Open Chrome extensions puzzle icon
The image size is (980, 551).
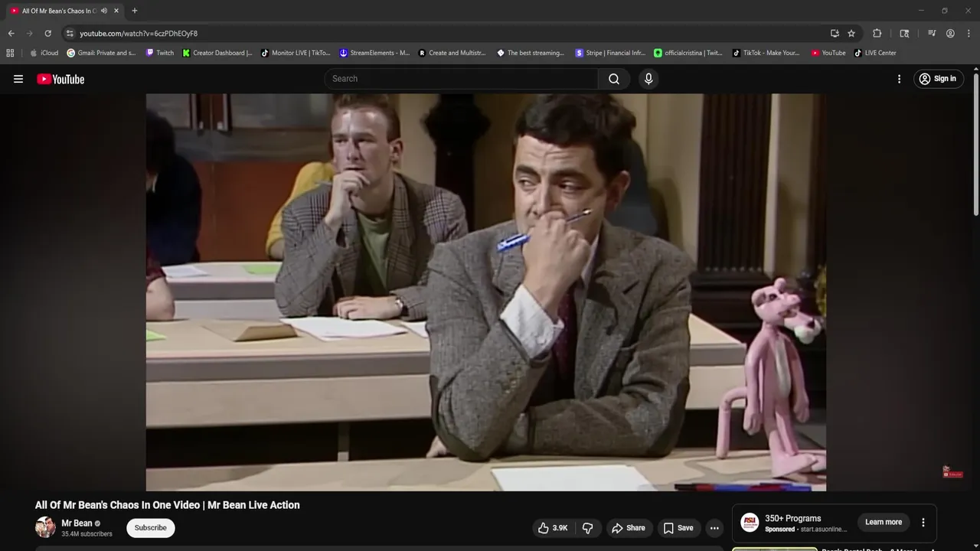[877, 34]
